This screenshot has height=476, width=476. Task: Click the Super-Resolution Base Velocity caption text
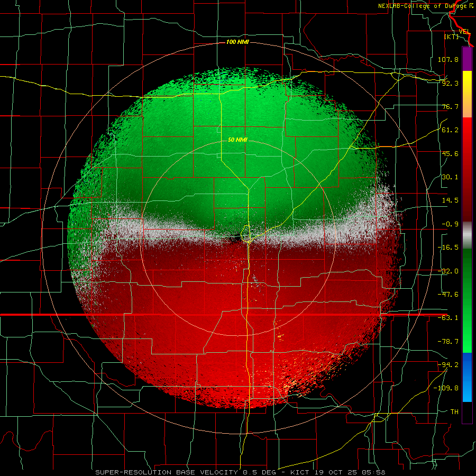click(x=240, y=472)
